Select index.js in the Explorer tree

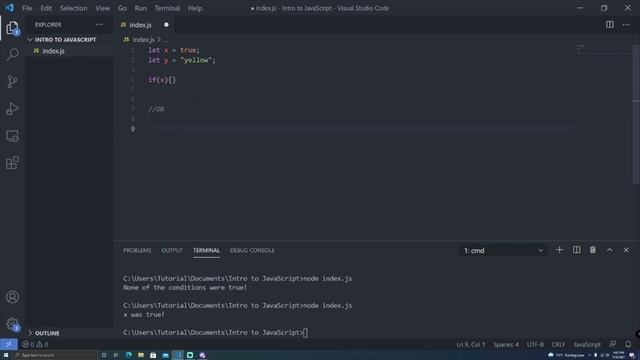69,51
